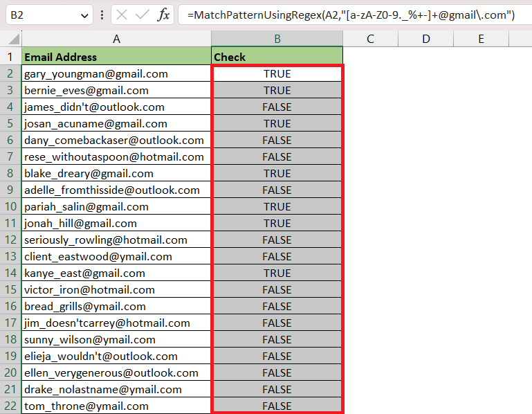Screen dimensions: 532x414
Task: Select row 13 header
Action: click(x=10, y=256)
